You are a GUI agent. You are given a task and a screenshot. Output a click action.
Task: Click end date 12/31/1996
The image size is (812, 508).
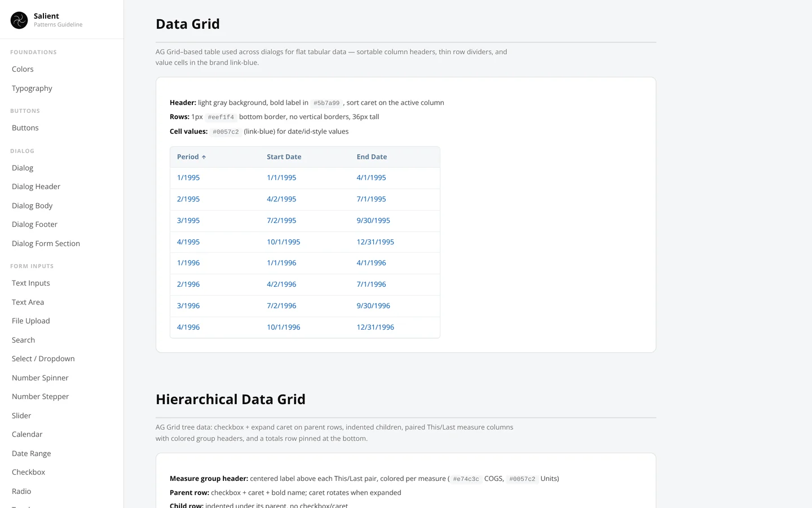click(x=376, y=327)
